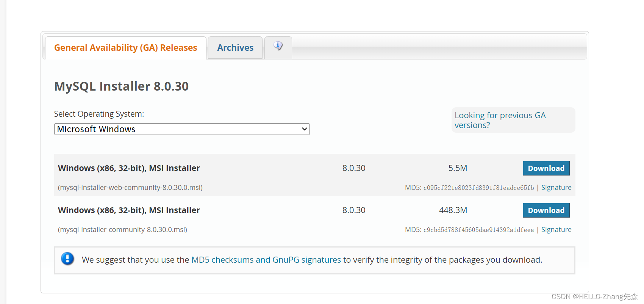The image size is (644, 304).
Task: Select MD5 hash c095cf221e8023fd8391f81eadce65fb
Action: (479, 188)
